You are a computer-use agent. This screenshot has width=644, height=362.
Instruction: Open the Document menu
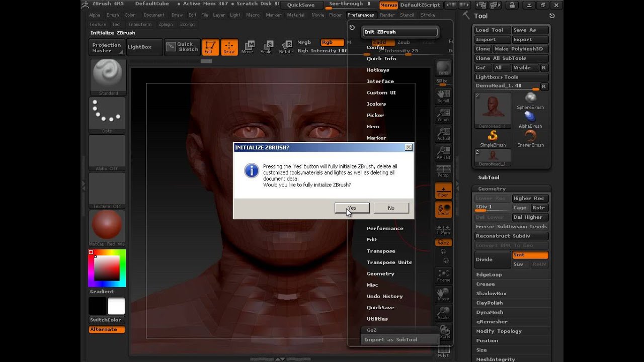point(154,15)
